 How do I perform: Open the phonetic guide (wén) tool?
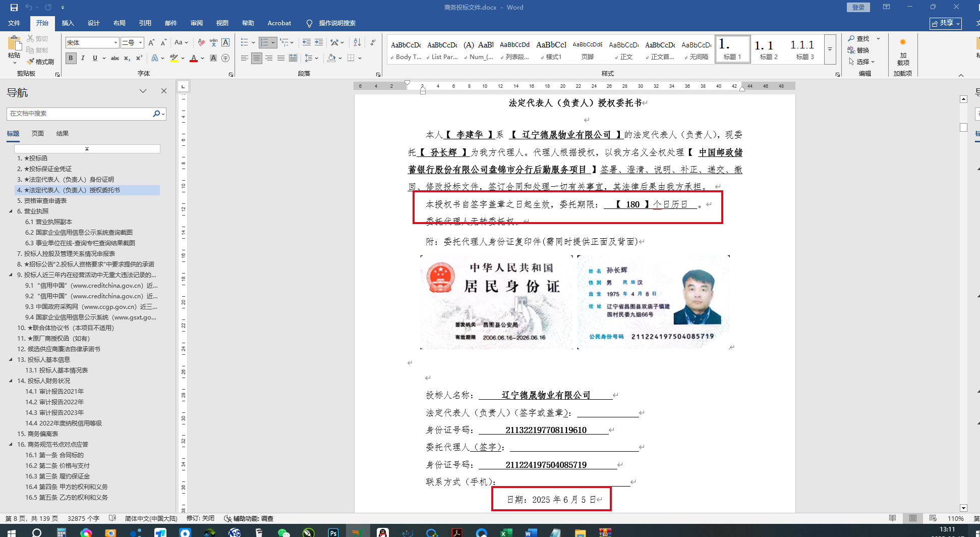click(x=213, y=43)
